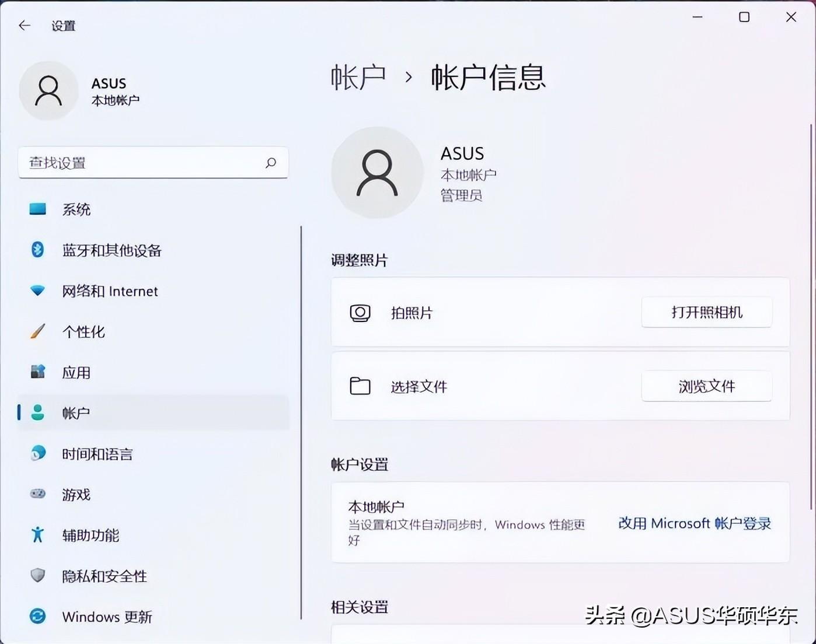Click the 选择文件 label

coord(419,386)
